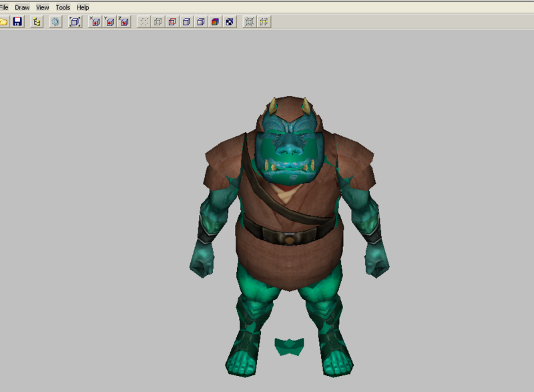Save model with the floppy disk icon

[17, 22]
